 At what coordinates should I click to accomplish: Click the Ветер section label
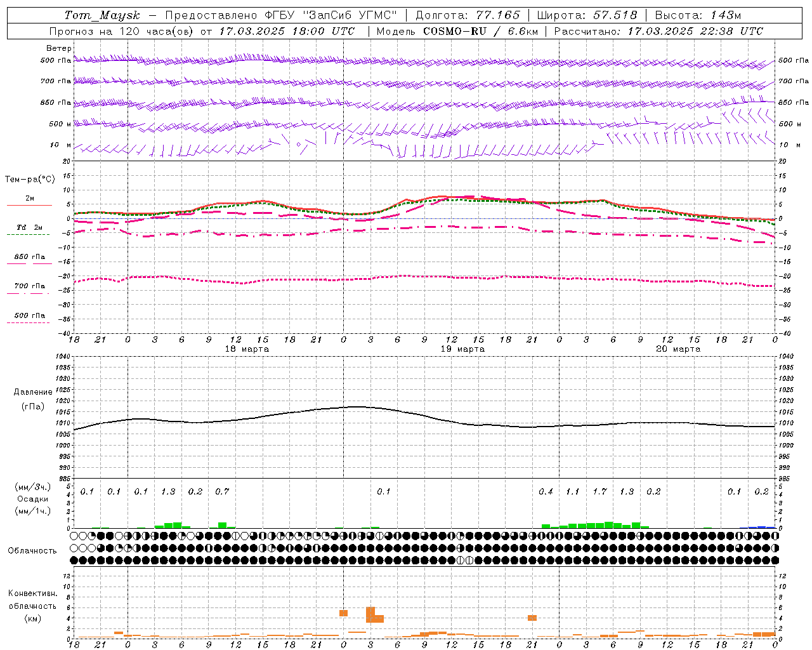pos(59,48)
